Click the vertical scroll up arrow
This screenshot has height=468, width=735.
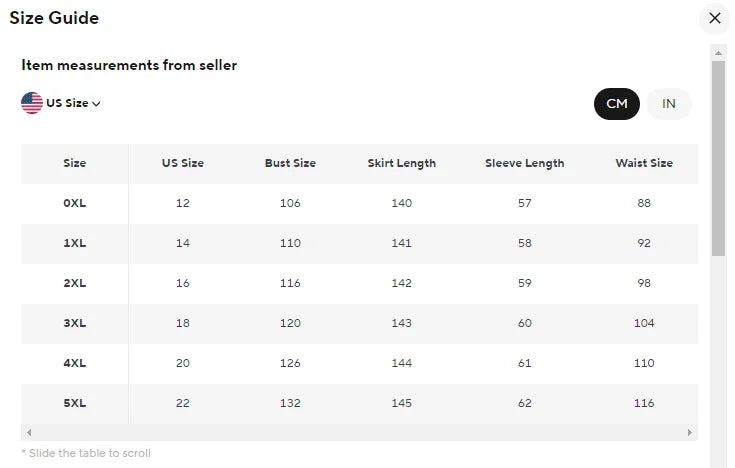coord(718,52)
